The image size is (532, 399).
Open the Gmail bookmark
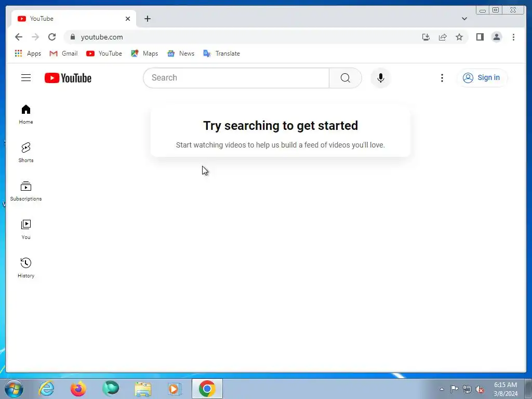63,54
